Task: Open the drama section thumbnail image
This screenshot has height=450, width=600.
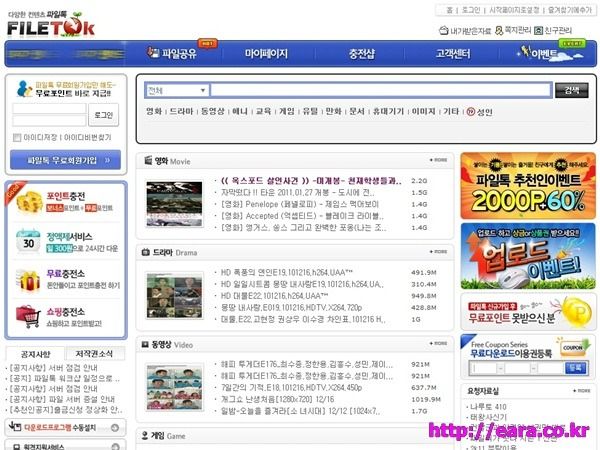Action: (174, 295)
